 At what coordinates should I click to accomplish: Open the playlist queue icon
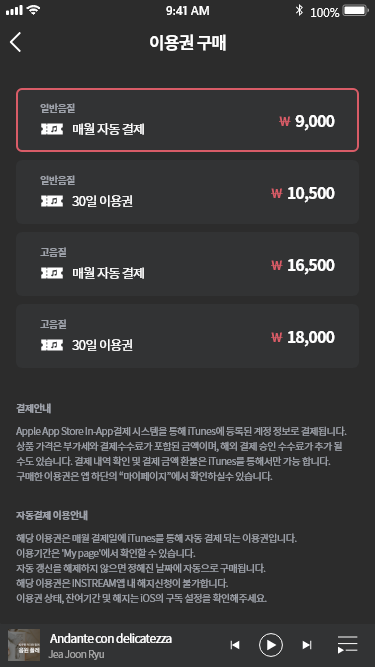click(347, 644)
